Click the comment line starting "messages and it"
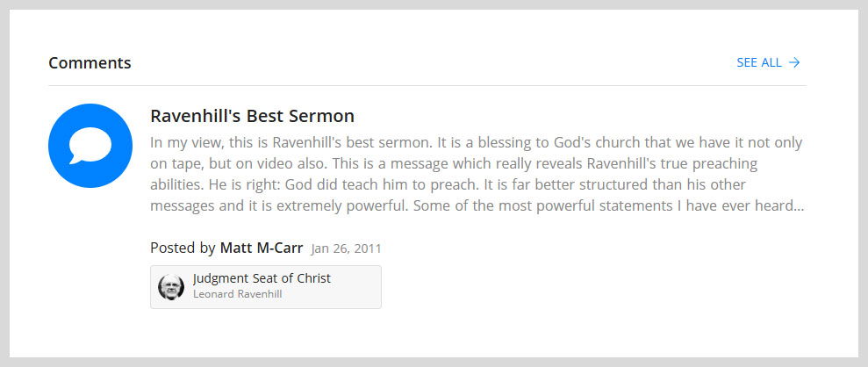 (x=476, y=206)
